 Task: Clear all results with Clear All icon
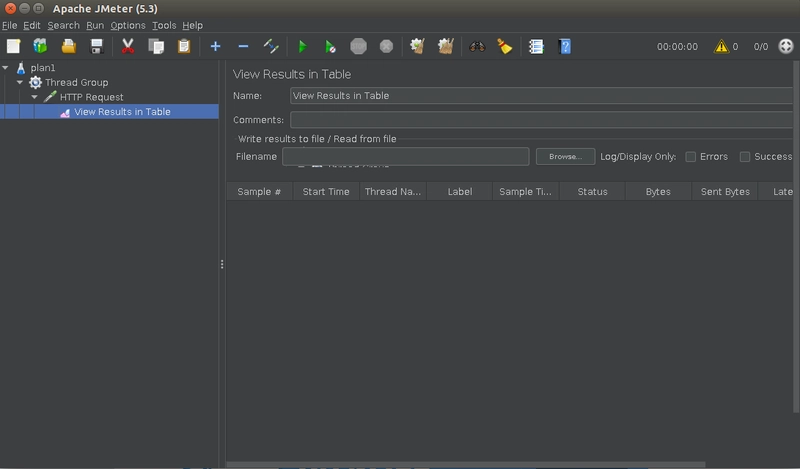[x=445, y=46]
